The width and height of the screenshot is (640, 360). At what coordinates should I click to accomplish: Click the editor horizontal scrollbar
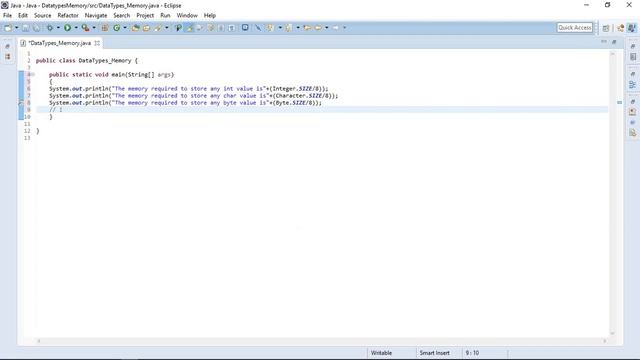[322, 341]
